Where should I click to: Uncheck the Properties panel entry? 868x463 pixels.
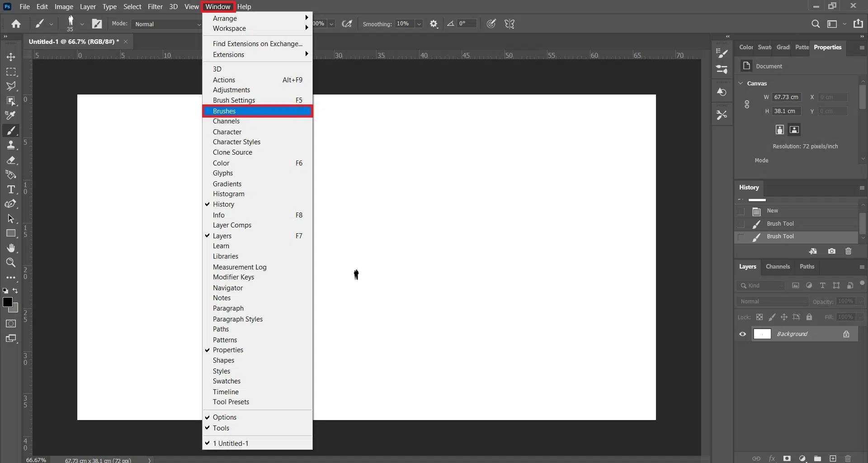[228, 350]
